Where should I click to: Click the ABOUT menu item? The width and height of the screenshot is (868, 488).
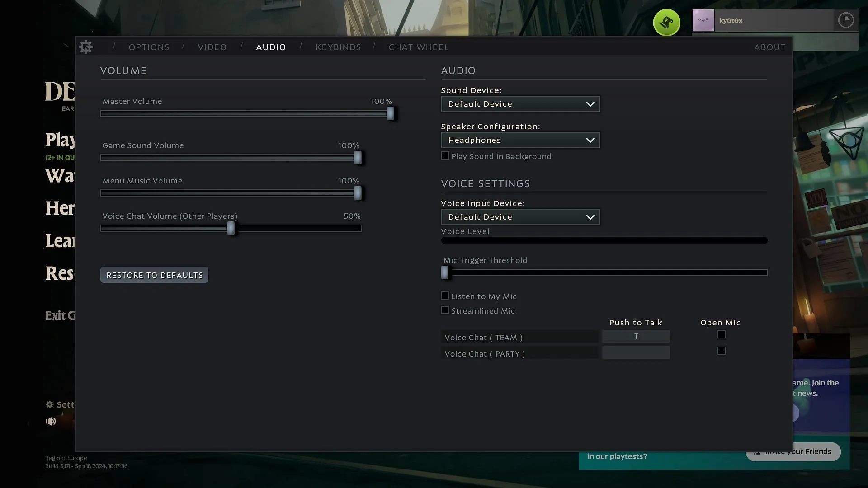770,47
